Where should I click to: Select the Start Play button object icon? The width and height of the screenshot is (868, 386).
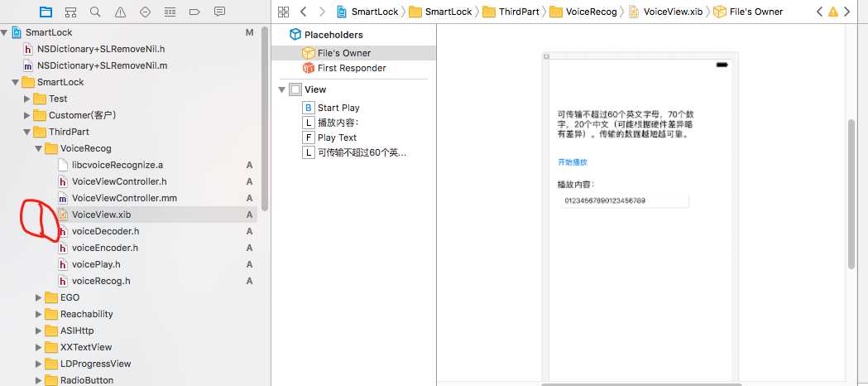click(308, 108)
